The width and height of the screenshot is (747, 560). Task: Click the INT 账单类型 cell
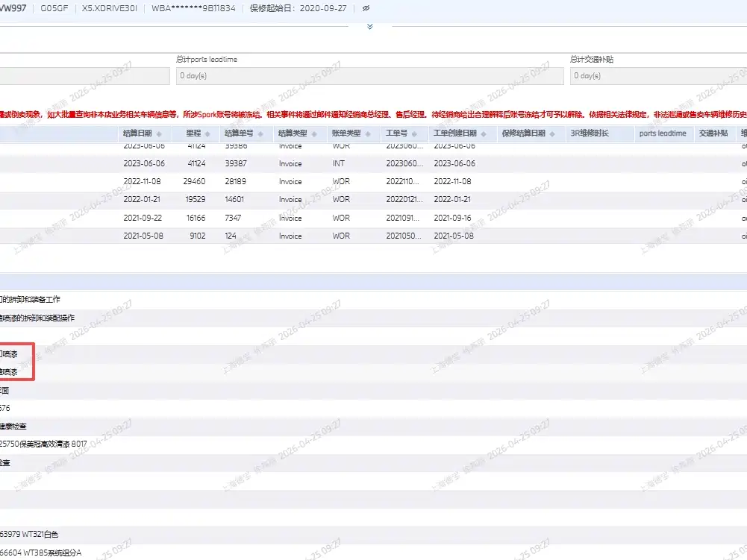coord(339,163)
